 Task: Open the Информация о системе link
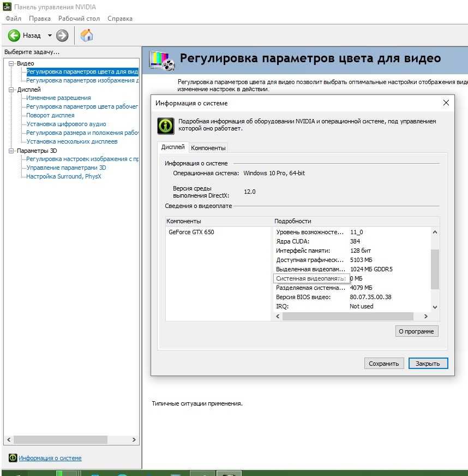pyautogui.click(x=50, y=458)
